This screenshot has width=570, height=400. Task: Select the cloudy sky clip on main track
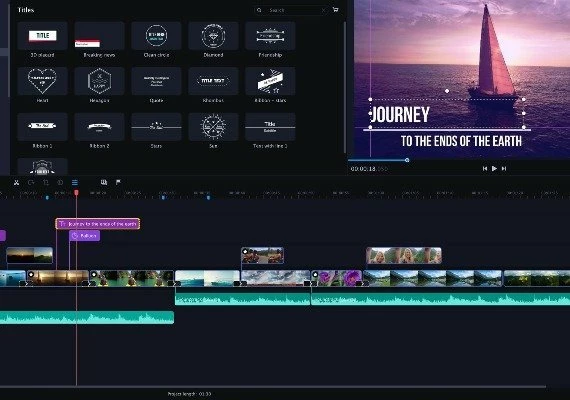(x=276, y=278)
